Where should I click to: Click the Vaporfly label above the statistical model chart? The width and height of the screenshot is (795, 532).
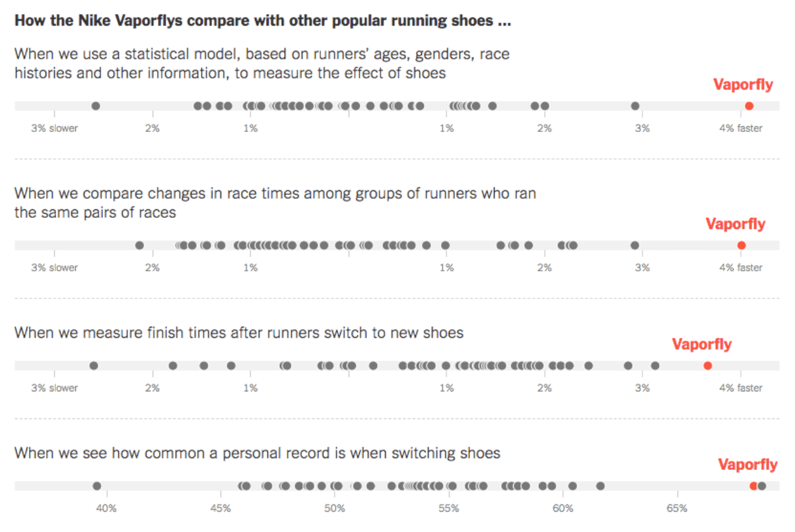pos(743,84)
